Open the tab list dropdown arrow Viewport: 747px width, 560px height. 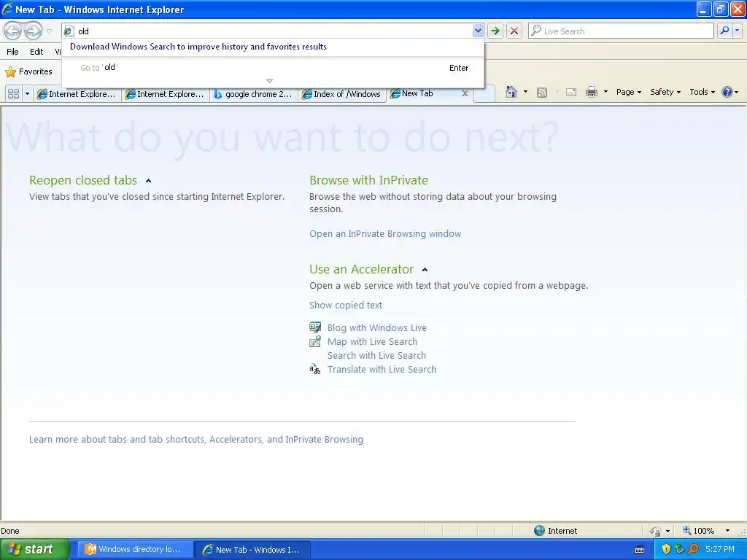click(27, 94)
